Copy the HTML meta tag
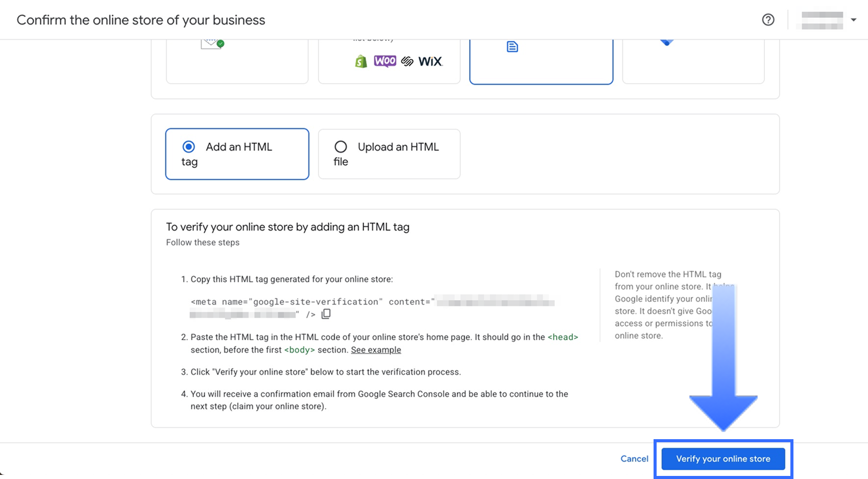This screenshot has width=868, height=479. (326, 314)
